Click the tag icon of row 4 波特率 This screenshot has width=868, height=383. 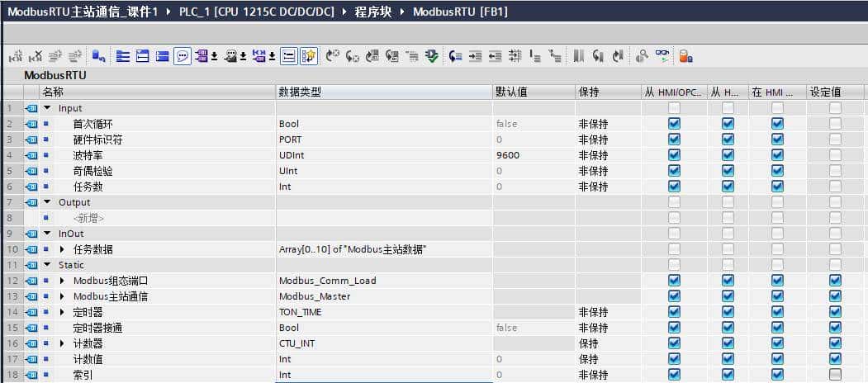31,155
